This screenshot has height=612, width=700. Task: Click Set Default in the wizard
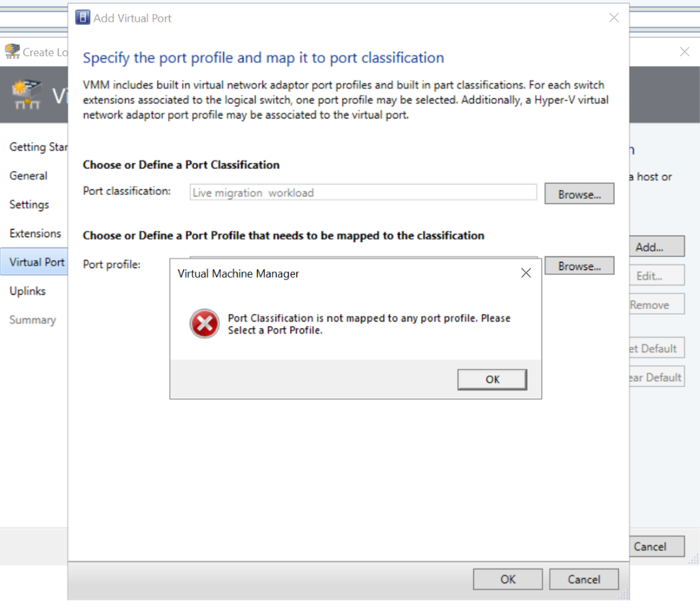click(x=657, y=348)
